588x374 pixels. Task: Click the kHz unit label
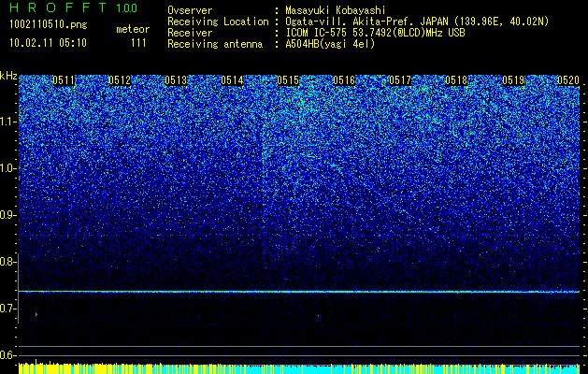tap(8, 76)
